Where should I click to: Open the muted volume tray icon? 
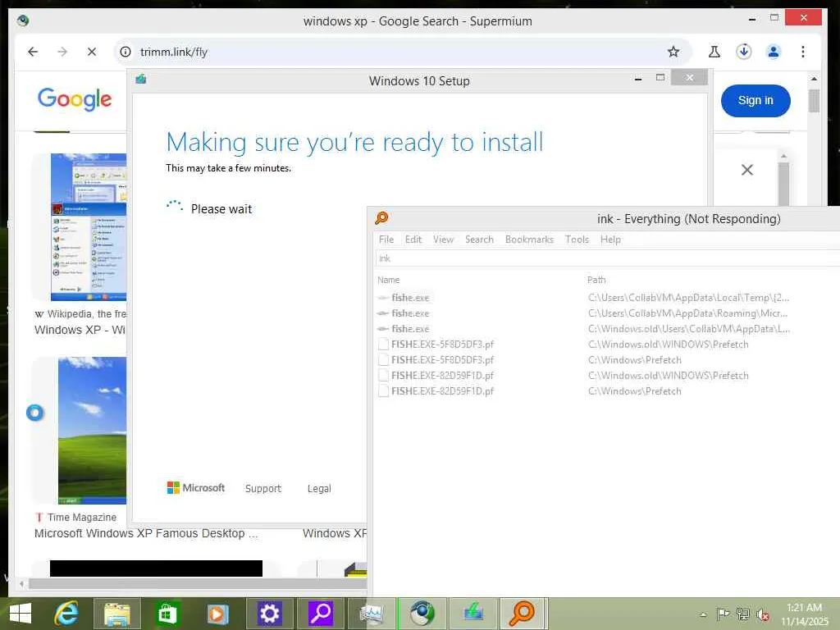click(x=763, y=614)
